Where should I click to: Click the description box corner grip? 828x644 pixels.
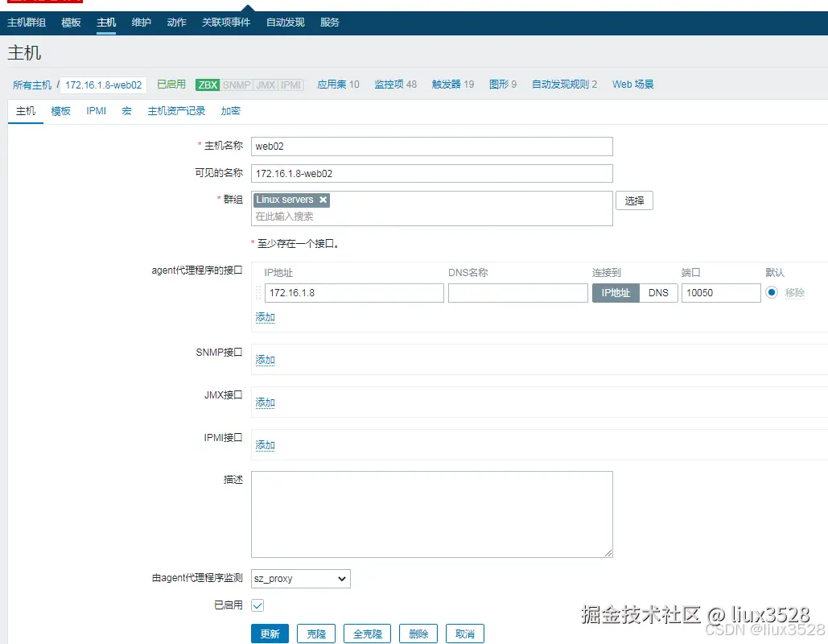[608, 552]
